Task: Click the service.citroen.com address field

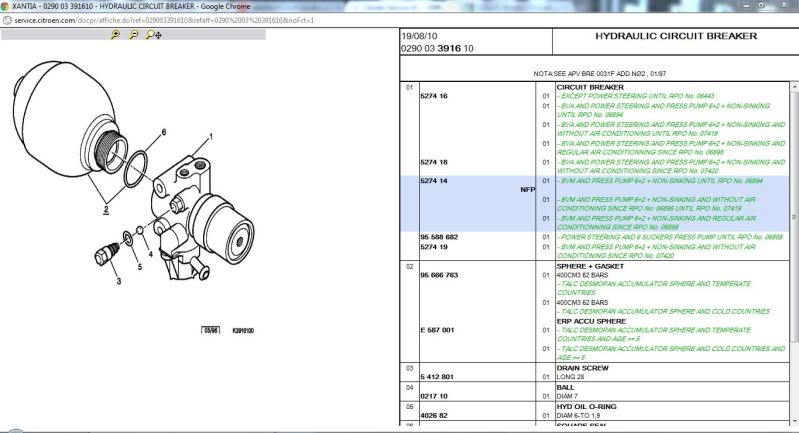Action: point(164,20)
